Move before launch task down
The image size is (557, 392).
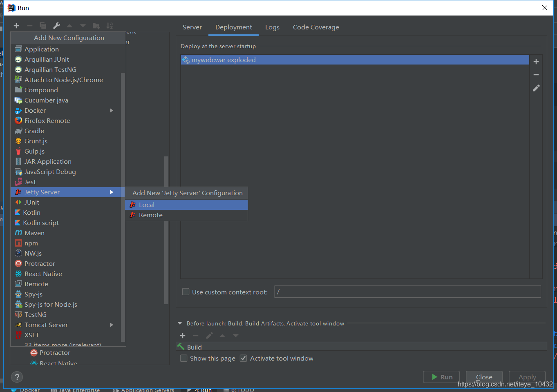click(236, 336)
